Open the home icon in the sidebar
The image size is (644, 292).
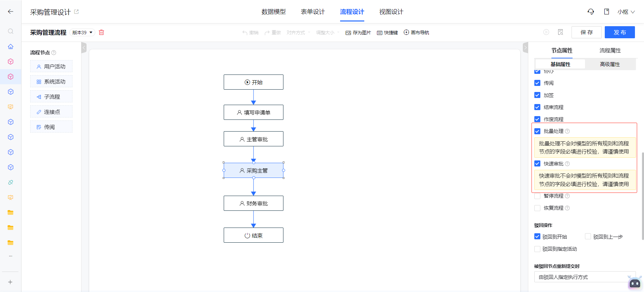coord(10,46)
